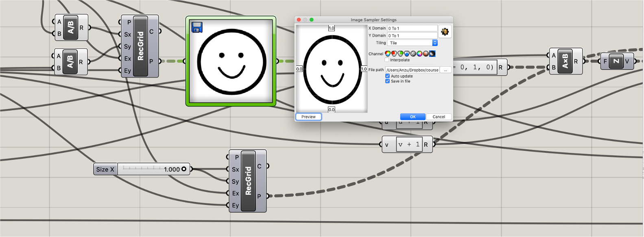Select the Red channel icon

pyautogui.click(x=394, y=54)
